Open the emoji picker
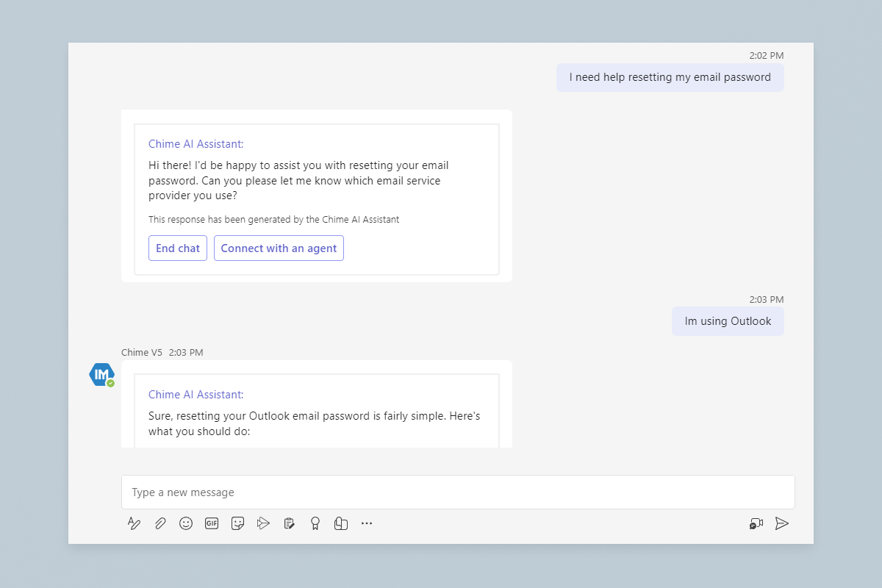882x588 pixels. coord(186,523)
